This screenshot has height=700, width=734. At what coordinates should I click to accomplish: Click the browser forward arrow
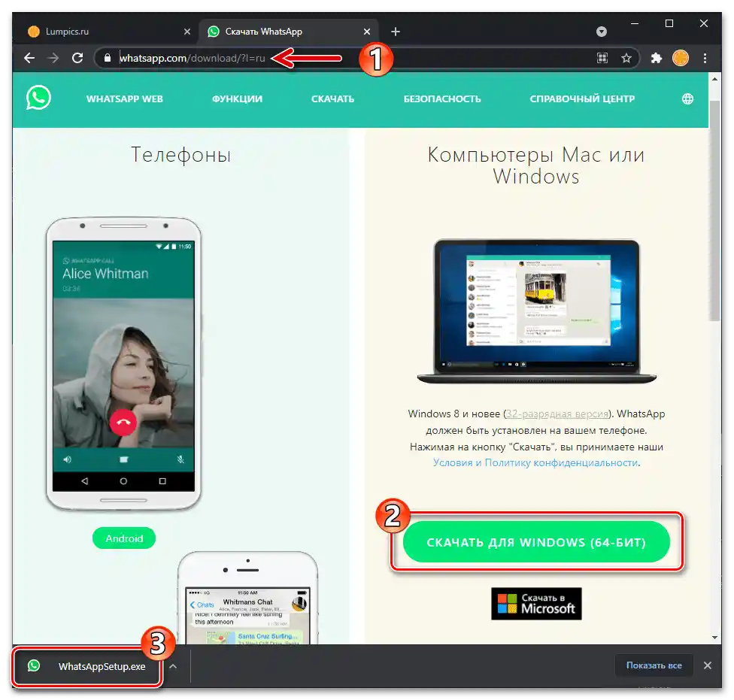pyautogui.click(x=53, y=58)
